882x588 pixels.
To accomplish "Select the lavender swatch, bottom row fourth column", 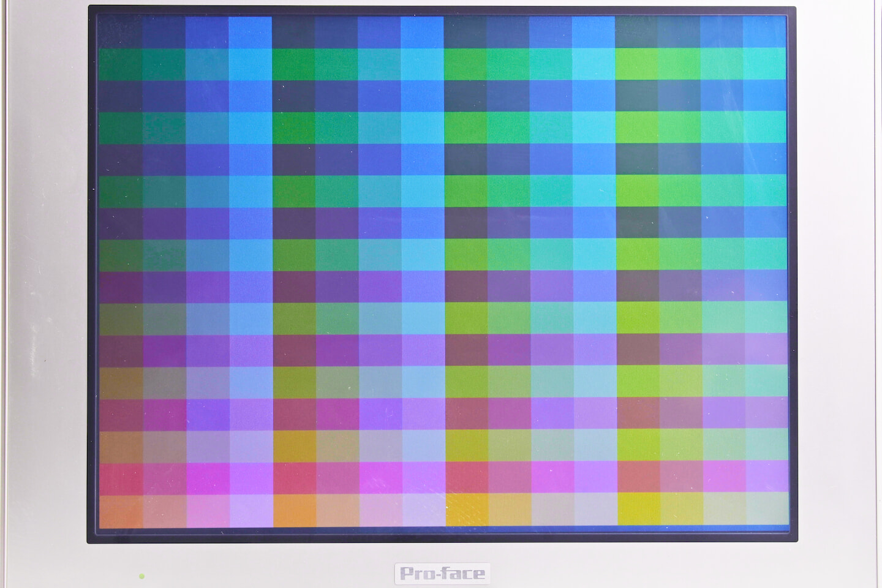I will click(250, 511).
